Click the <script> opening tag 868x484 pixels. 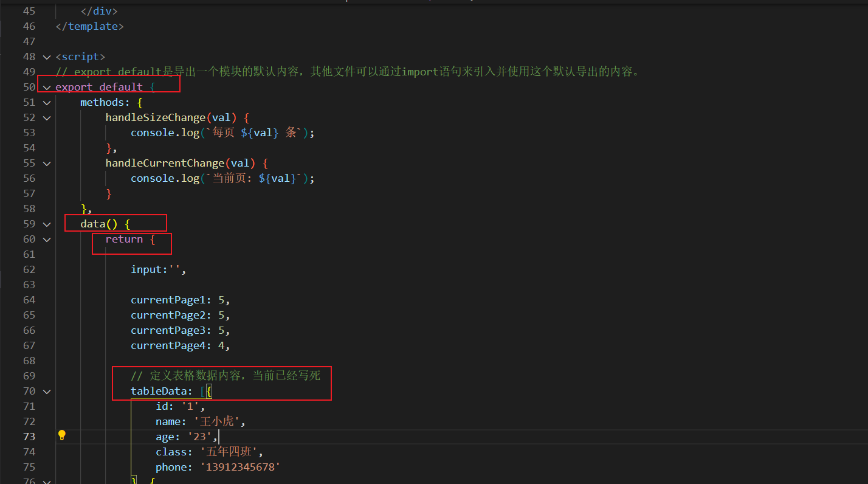coord(80,57)
